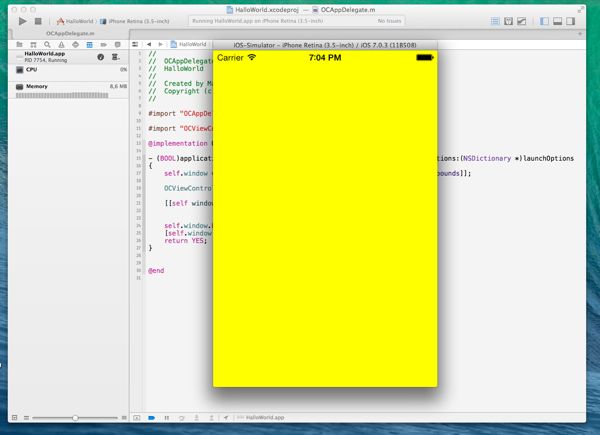
Task: Select the Debug navigator icon
Action: 89,45
